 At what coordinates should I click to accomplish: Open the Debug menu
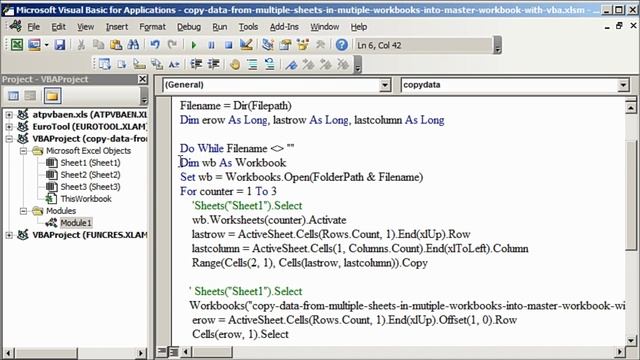point(189,27)
